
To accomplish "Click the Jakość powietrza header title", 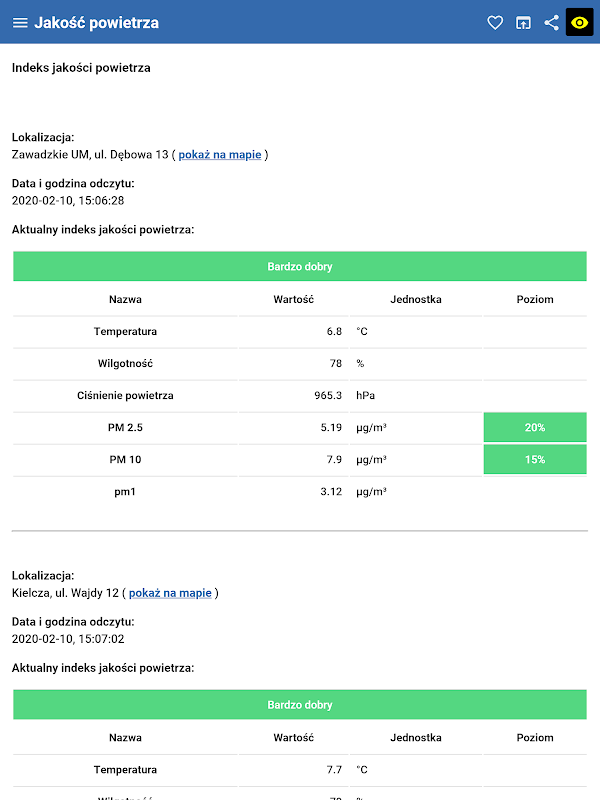I will coord(96,23).
